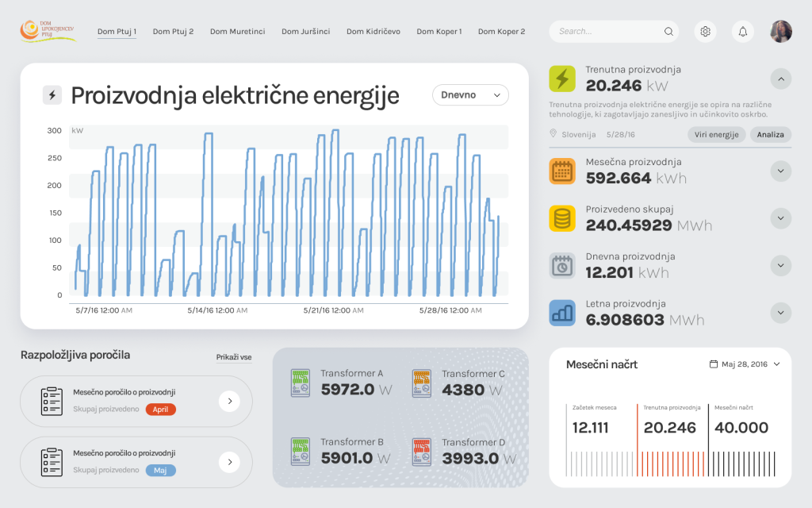
Task: Open the Dnevno period dropdown
Action: (470, 95)
